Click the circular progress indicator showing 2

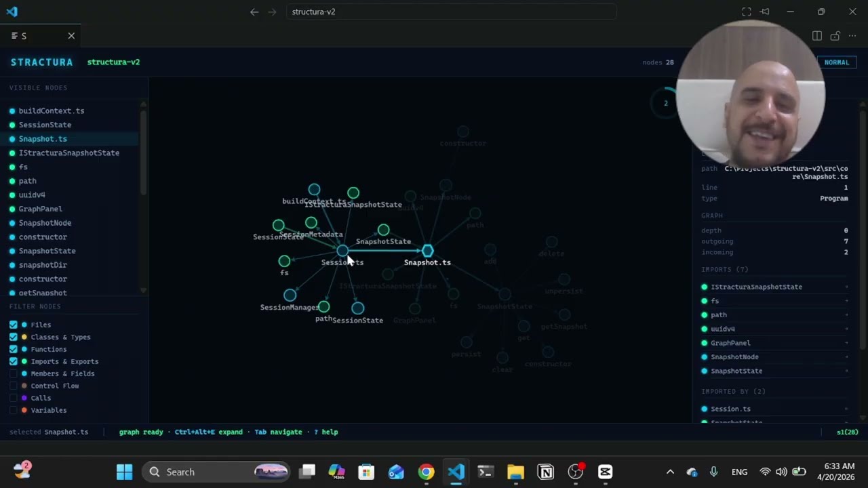(665, 103)
